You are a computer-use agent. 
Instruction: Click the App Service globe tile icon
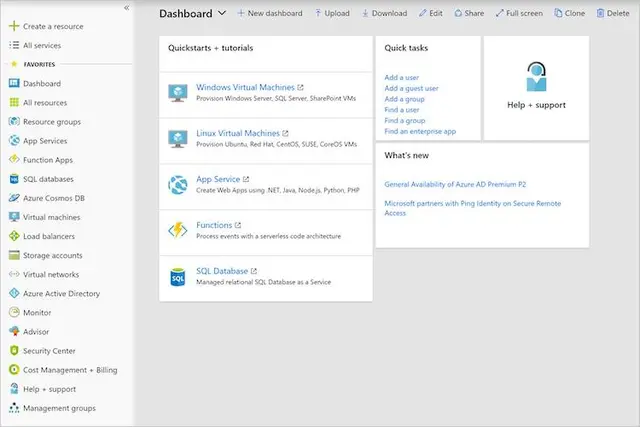click(178, 185)
